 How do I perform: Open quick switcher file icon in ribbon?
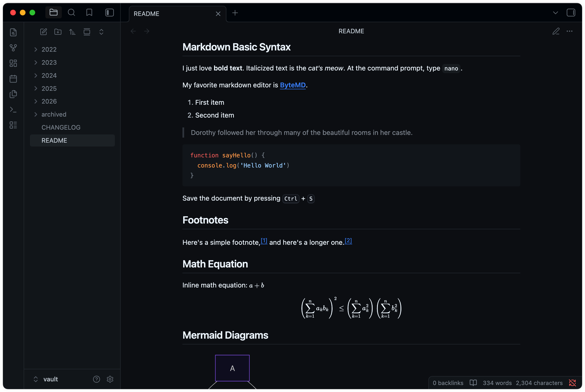click(13, 32)
